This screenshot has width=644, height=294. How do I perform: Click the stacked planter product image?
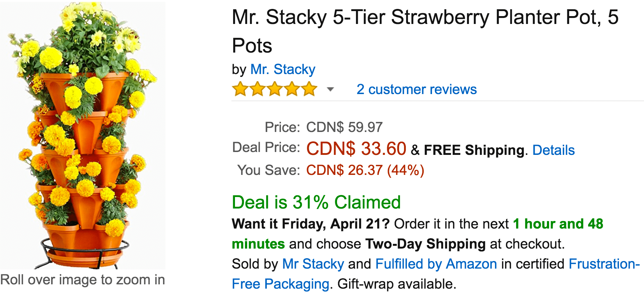click(x=83, y=135)
